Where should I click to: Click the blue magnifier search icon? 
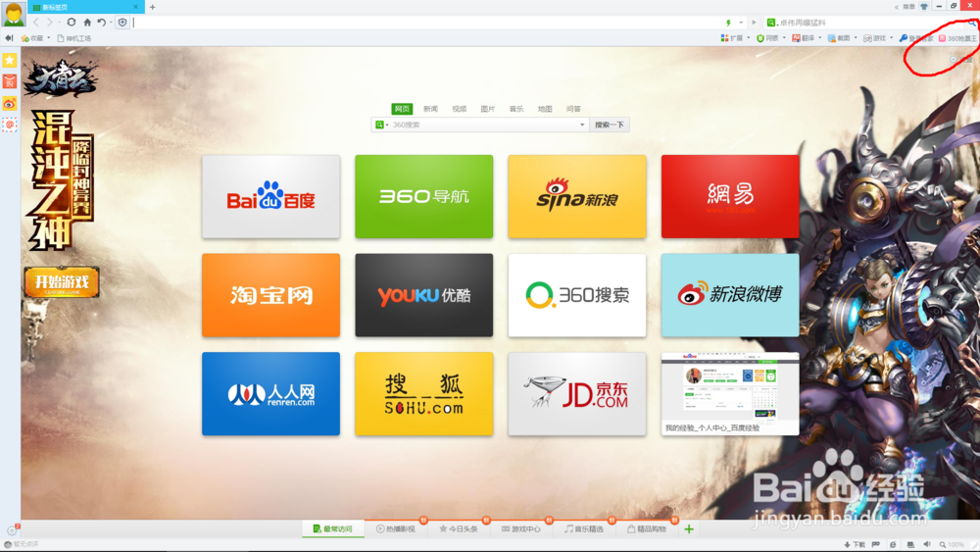pos(973,23)
